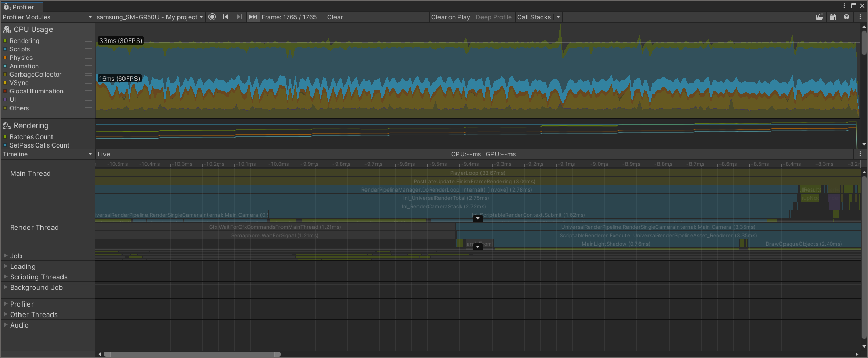Toggle GarbageCollector category visibility
The height and width of the screenshot is (358, 868).
click(5, 75)
